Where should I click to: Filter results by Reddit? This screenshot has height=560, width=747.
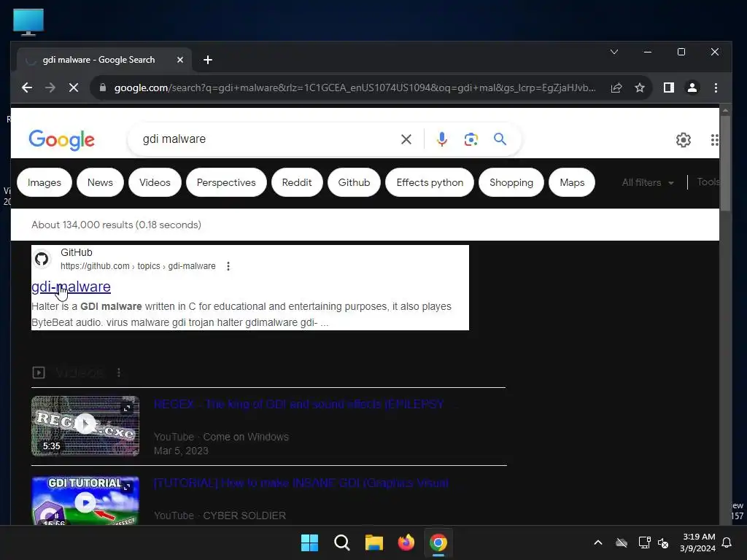click(297, 182)
